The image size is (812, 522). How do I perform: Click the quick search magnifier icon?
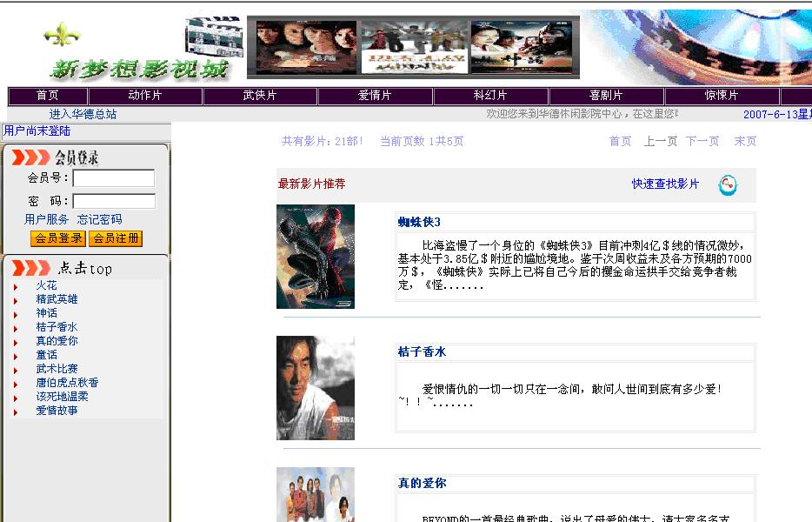coord(728,184)
